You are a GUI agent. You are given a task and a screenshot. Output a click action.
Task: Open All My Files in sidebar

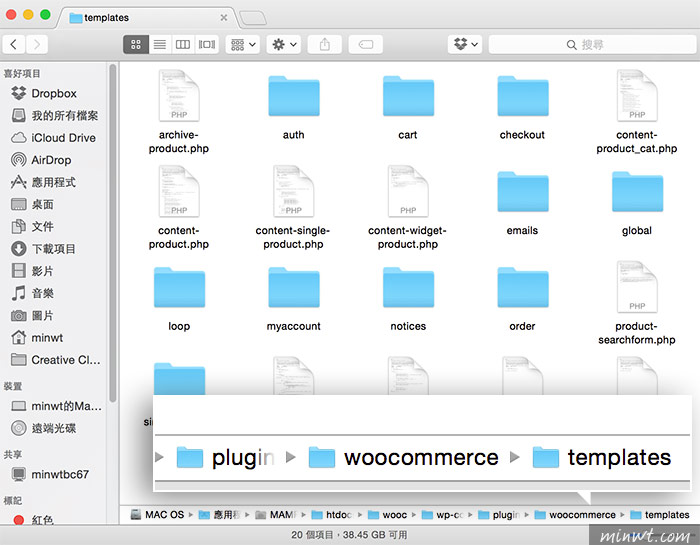tap(54, 116)
